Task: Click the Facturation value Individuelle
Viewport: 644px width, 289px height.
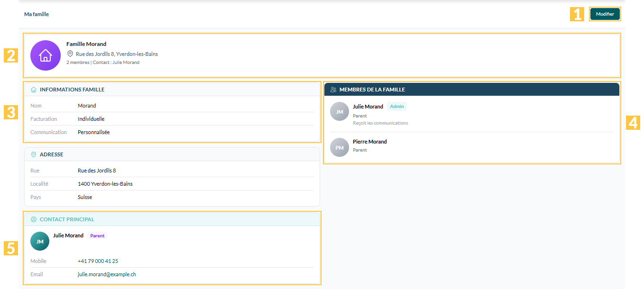Action: tap(91, 119)
